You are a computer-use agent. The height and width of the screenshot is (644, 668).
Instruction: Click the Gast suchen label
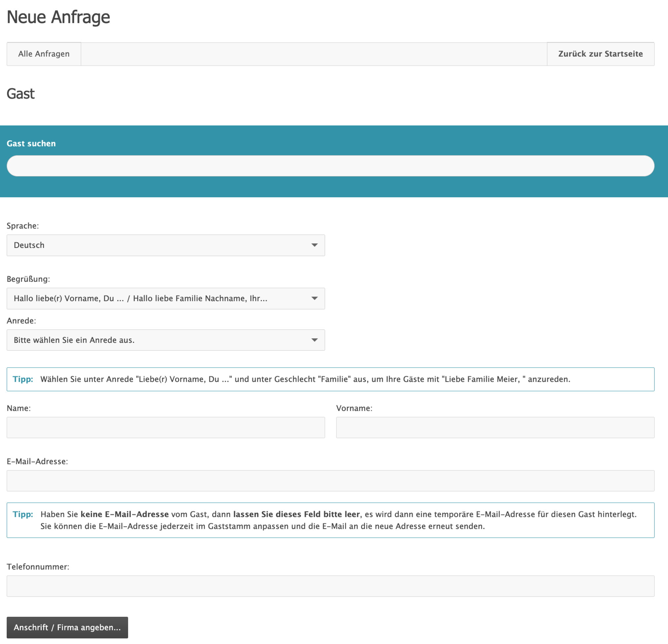click(31, 144)
